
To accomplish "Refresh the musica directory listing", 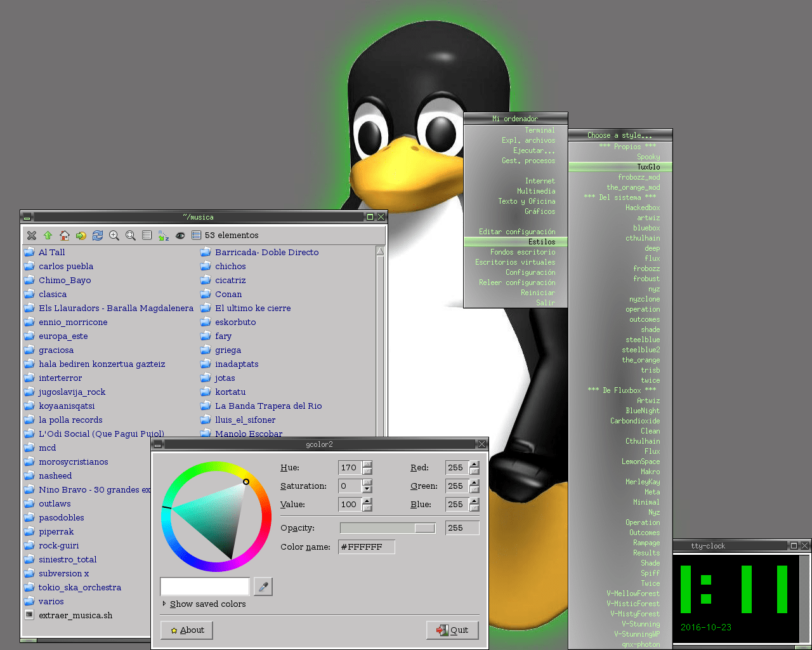I will [98, 235].
